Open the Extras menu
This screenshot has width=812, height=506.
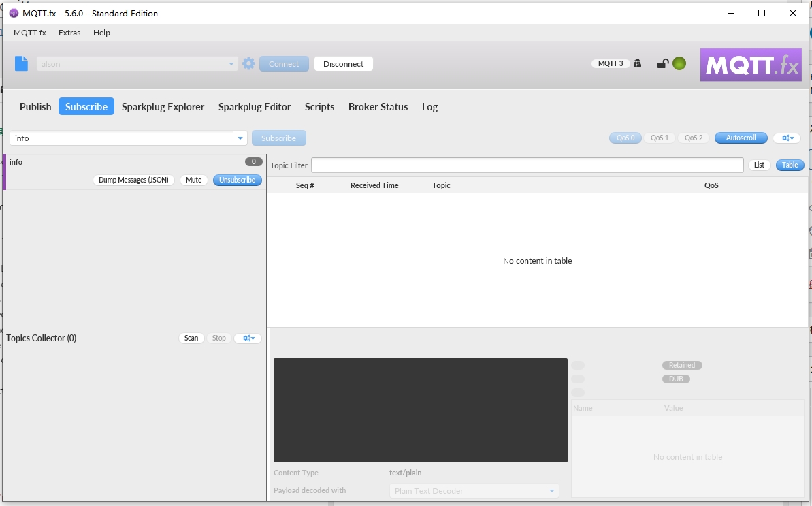69,33
